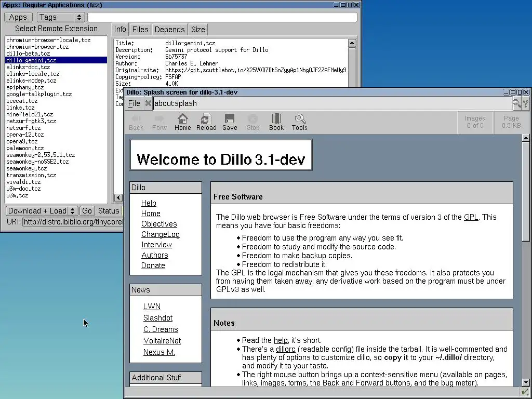Expand the Tags dropdown

pos(61,17)
